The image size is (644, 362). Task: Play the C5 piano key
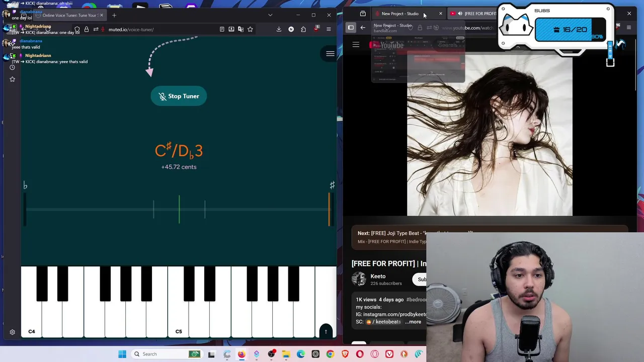click(x=178, y=302)
